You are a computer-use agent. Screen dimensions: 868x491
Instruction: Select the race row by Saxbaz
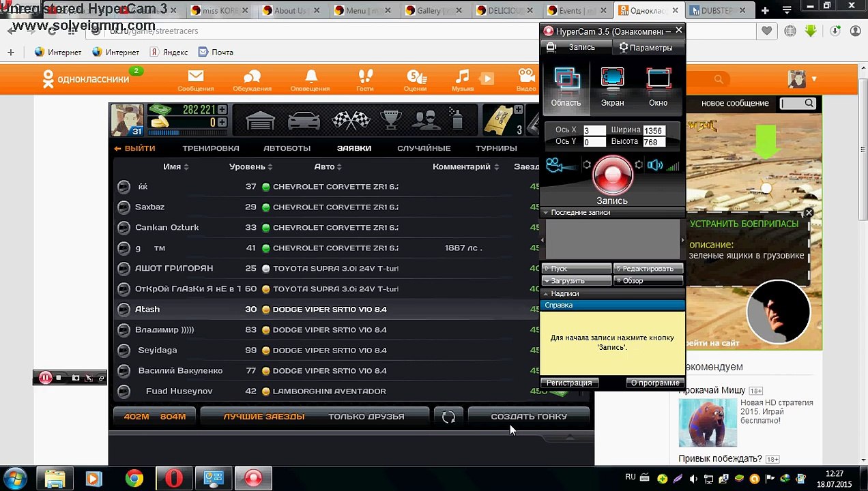pyautogui.click(x=328, y=207)
